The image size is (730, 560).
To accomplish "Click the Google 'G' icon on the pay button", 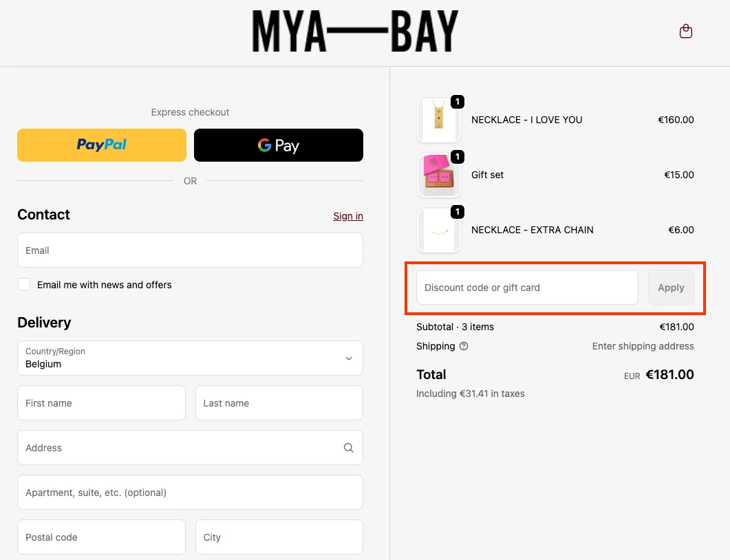I will (261, 145).
